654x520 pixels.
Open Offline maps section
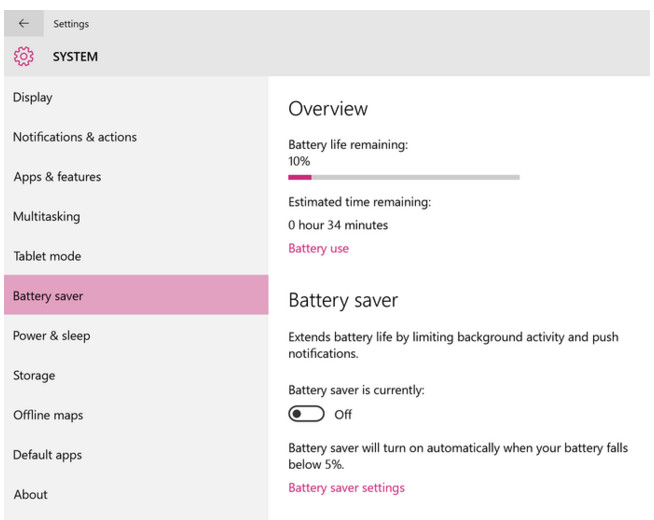(x=136, y=415)
